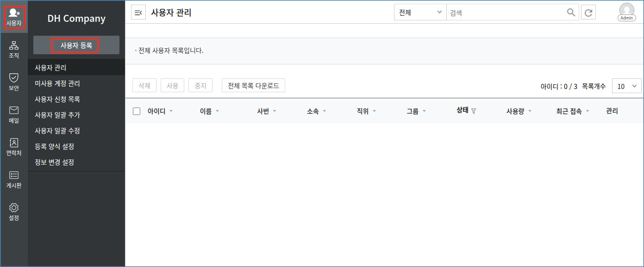Open the 사용자 (User) section icon
This screenshot has width=644, height=267.
(x=14, y=17)
